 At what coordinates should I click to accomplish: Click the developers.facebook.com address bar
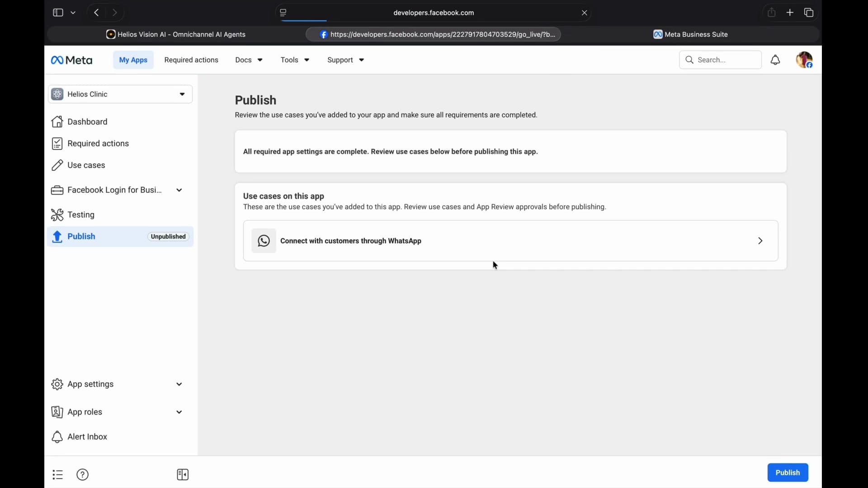tap(434, 13)
